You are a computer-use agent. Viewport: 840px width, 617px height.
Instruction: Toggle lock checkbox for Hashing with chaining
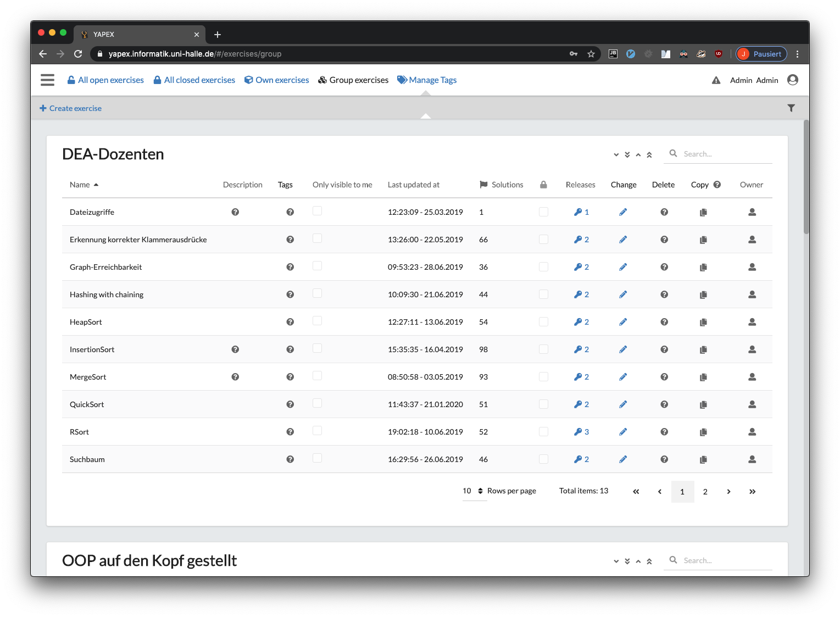pos(543,294)
